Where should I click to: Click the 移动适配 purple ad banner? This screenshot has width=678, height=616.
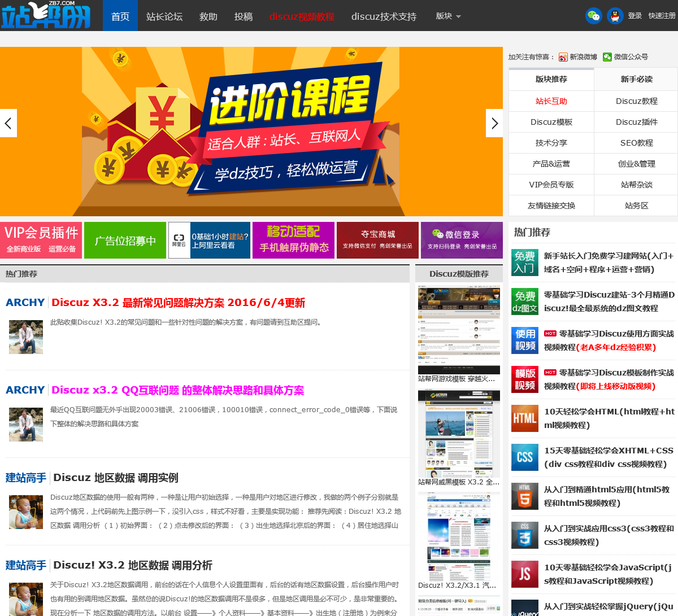click(x=293, y=240)
